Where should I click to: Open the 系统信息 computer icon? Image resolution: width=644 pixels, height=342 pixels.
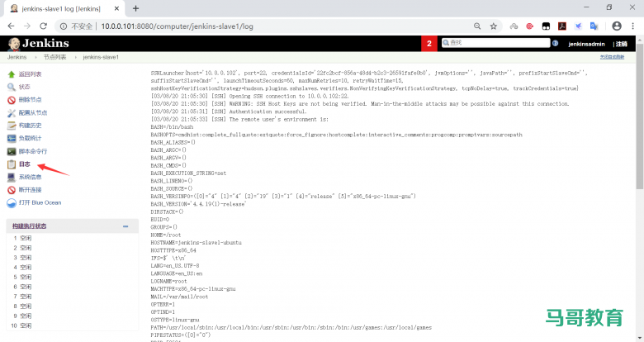12,177
